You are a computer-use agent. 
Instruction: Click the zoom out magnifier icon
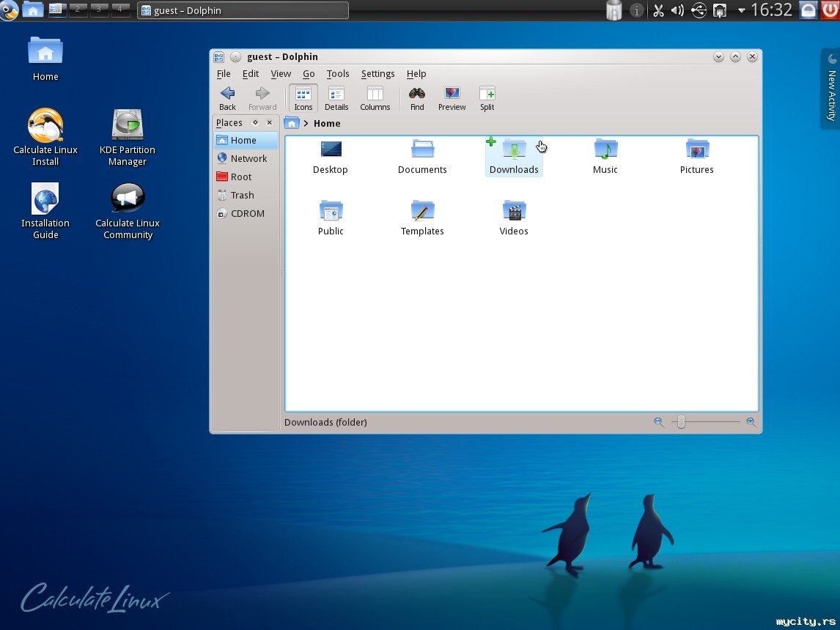[x=659, y=422]
